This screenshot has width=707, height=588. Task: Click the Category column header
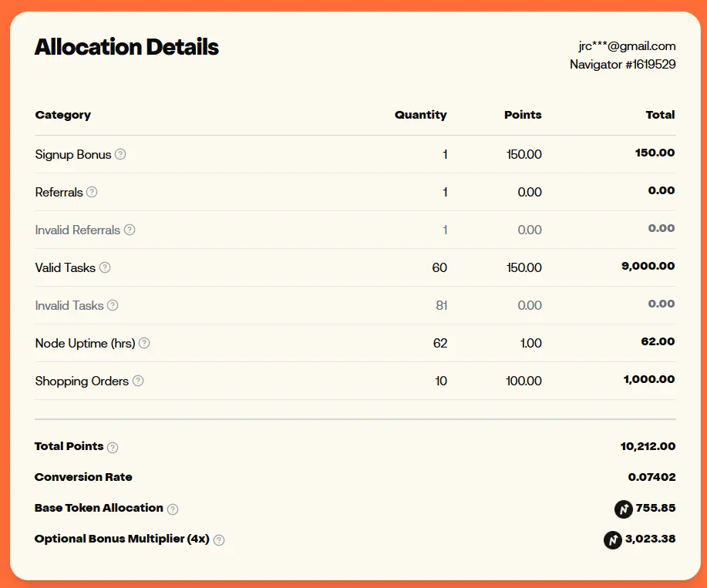[x=63, y=115]
